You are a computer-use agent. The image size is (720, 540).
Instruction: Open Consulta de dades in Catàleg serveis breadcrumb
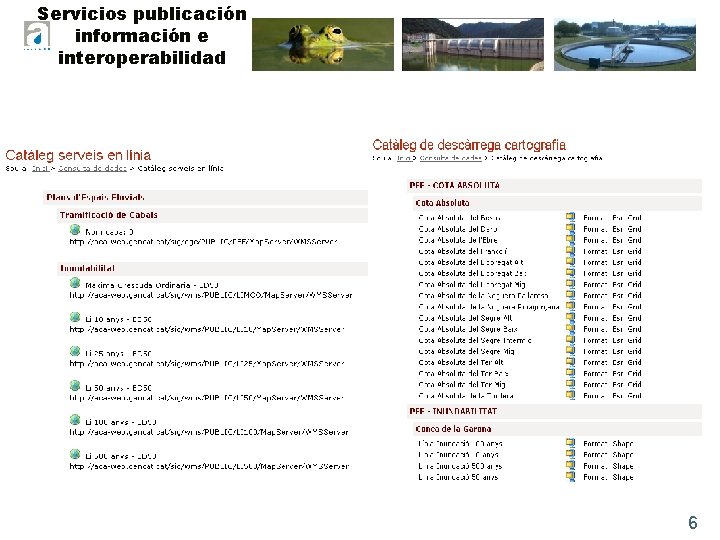[92, 169]
